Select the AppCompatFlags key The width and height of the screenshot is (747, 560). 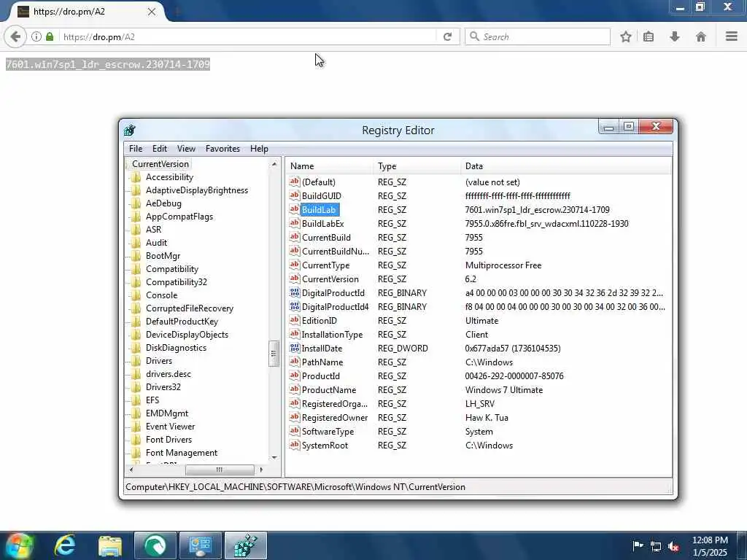(179, 216)
